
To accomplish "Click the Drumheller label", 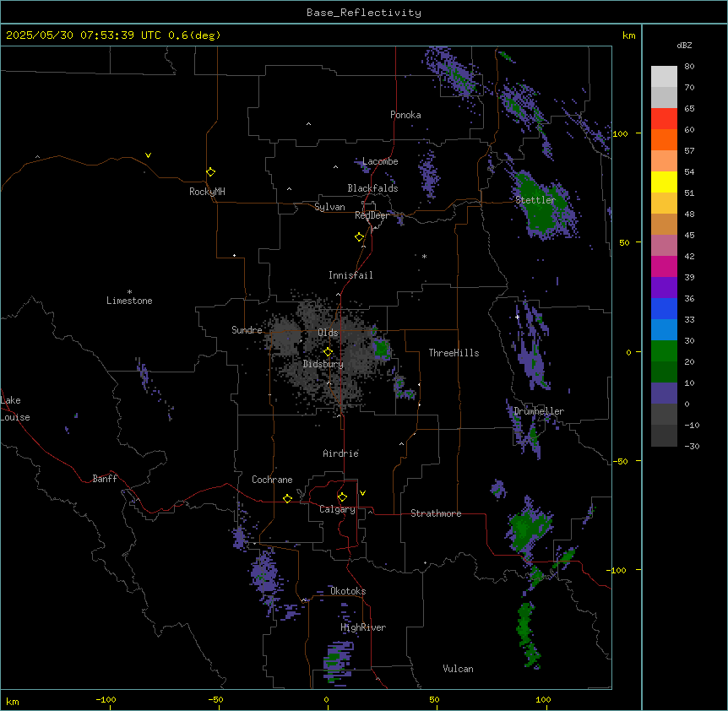I will click(x=539, y=411).
